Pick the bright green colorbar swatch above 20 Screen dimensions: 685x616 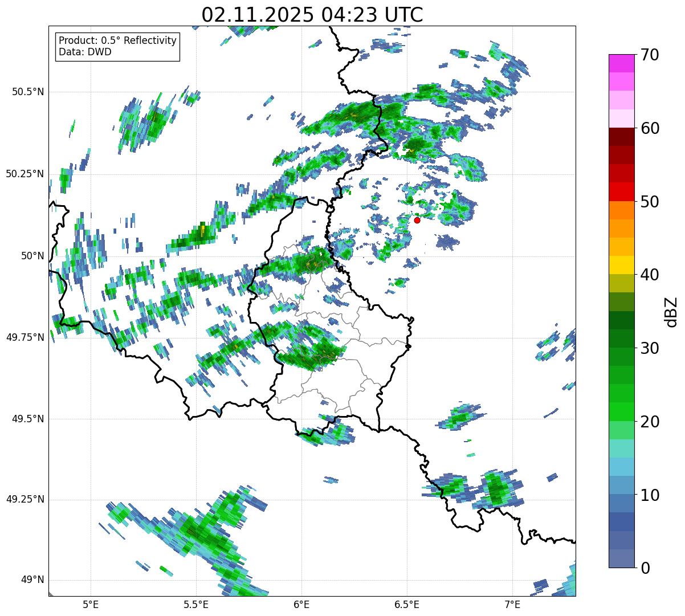click(621, 411)
